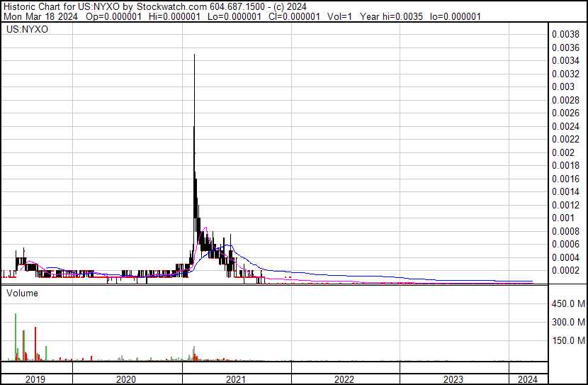Click the US:NYXO ticker label in chart
Screen dimensions: 588x385
tap(27, 29)
